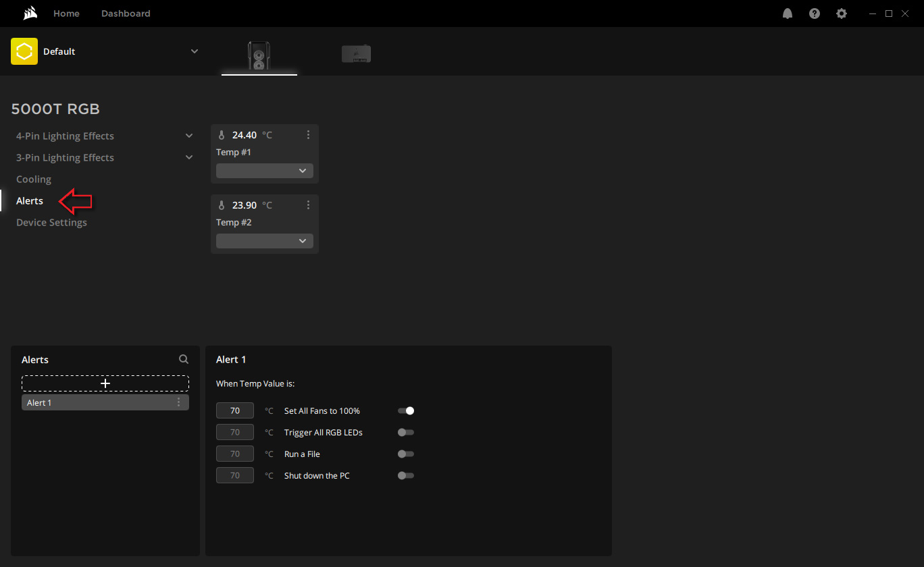The height and width of the screenshot is (567, 924).
Task: Expand 3-Pin Lighting Effects section
Action: 189,157
